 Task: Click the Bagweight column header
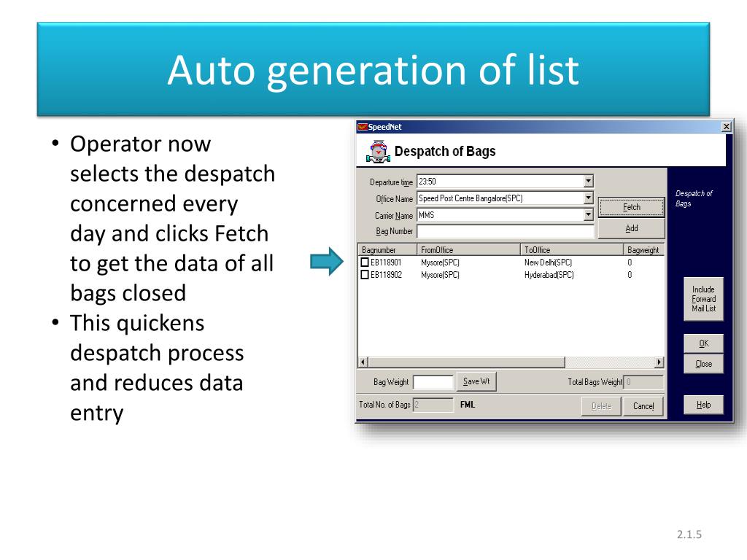[643, 249]
